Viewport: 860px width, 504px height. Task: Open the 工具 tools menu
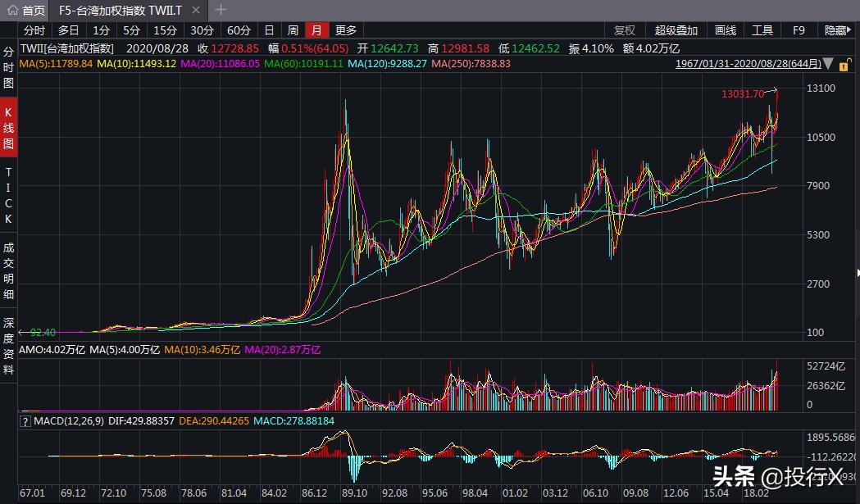tap(762, 30)
